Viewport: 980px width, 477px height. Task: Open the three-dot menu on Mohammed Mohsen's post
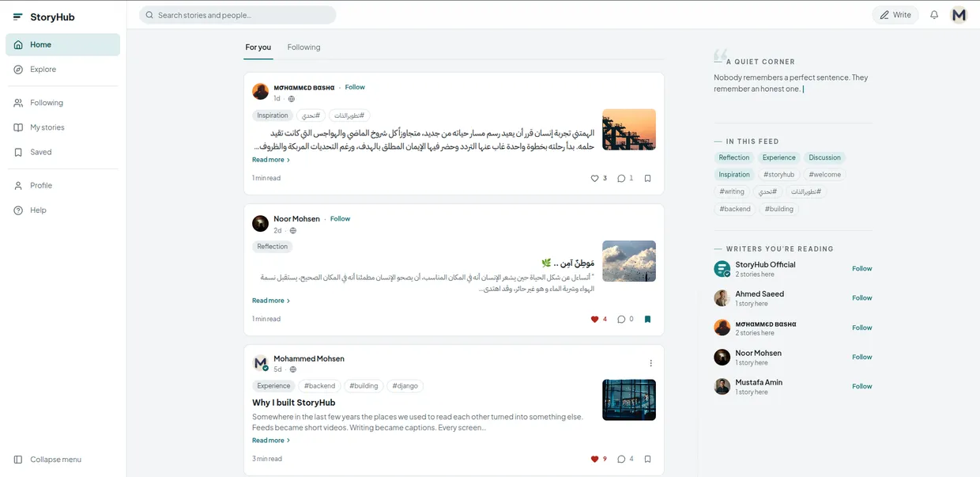pos(650,363)
